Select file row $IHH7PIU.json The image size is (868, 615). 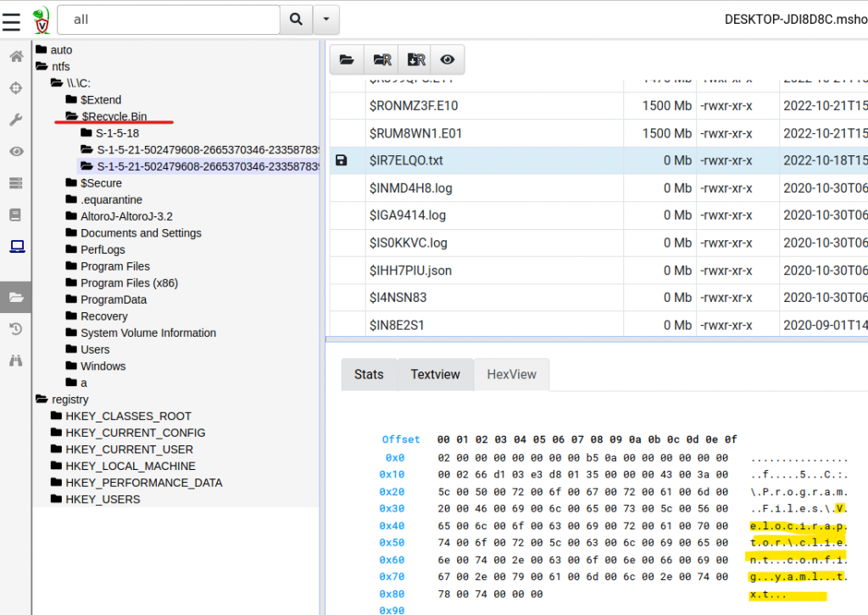[599, 271]
